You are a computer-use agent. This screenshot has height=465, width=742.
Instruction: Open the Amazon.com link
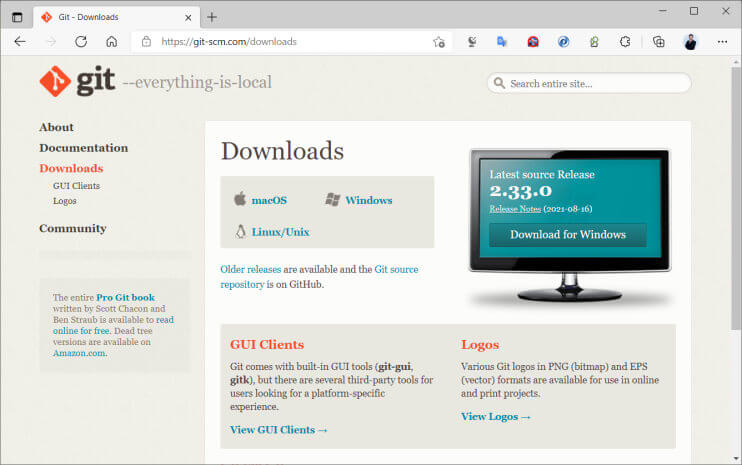pos(80,353)
